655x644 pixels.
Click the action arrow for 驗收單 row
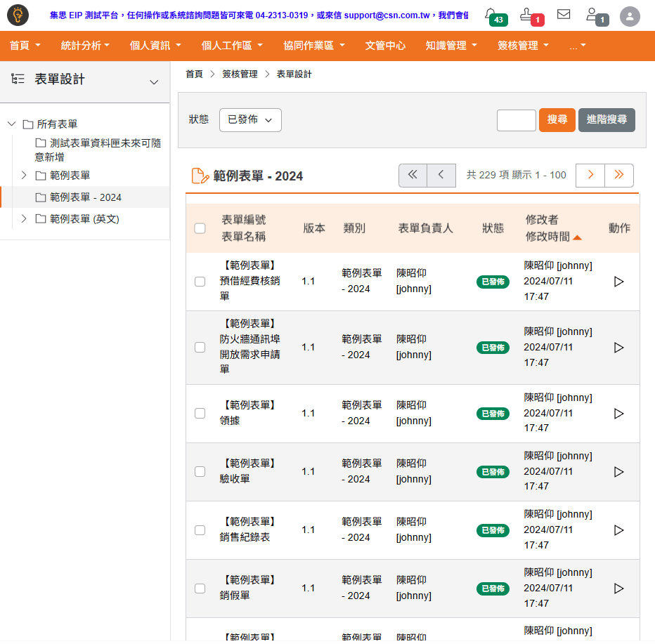tap(618, 472)
